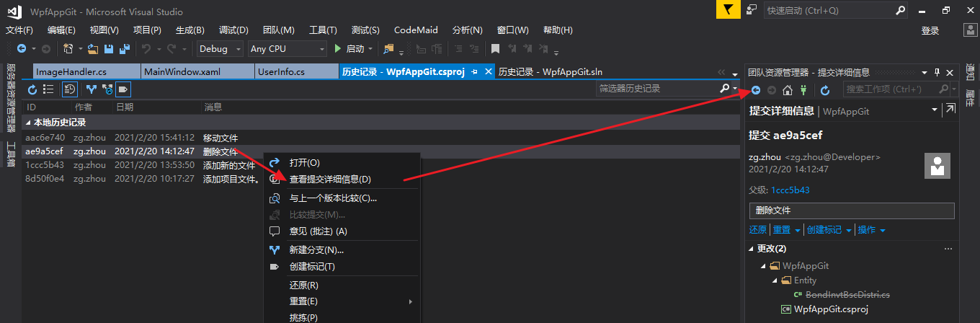Open the Team (团队) menu

279,30
